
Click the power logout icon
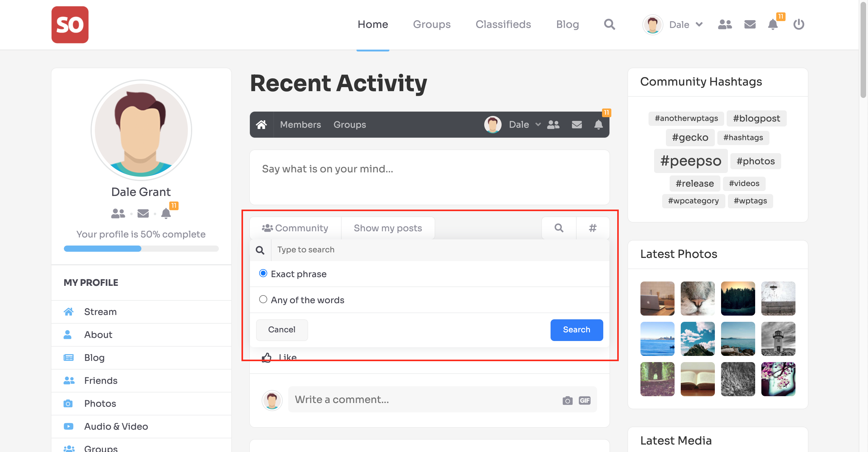[x=799, y=24]
